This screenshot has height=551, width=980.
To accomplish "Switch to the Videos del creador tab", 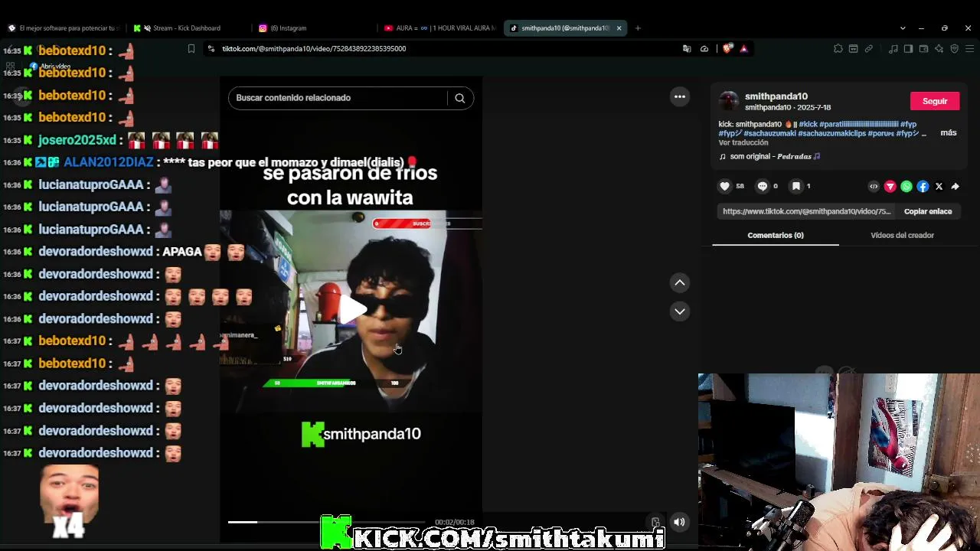I will (902, 235).
